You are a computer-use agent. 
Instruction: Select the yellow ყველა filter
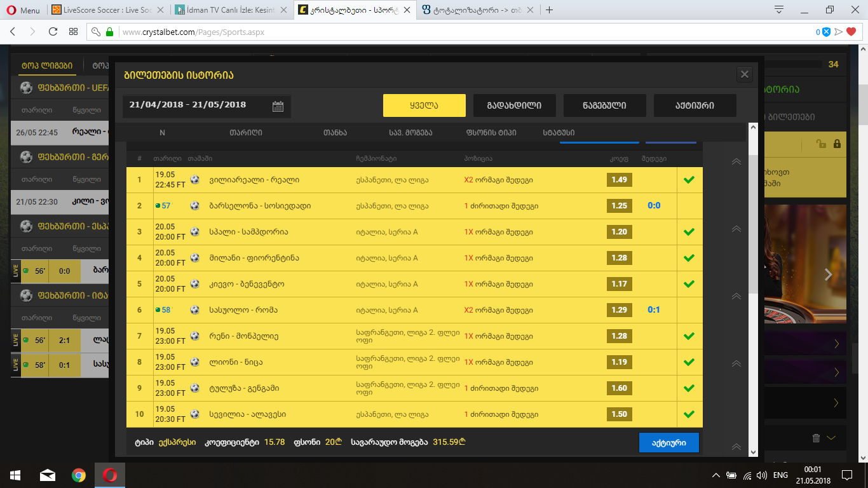(x=424, y=105)
